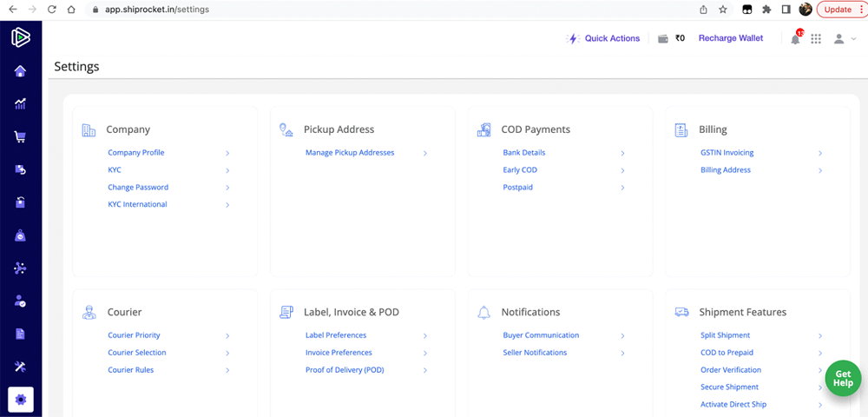Open the Orders cart icon in sidebar
868x417 pixels.
click(x=20, y=136)
